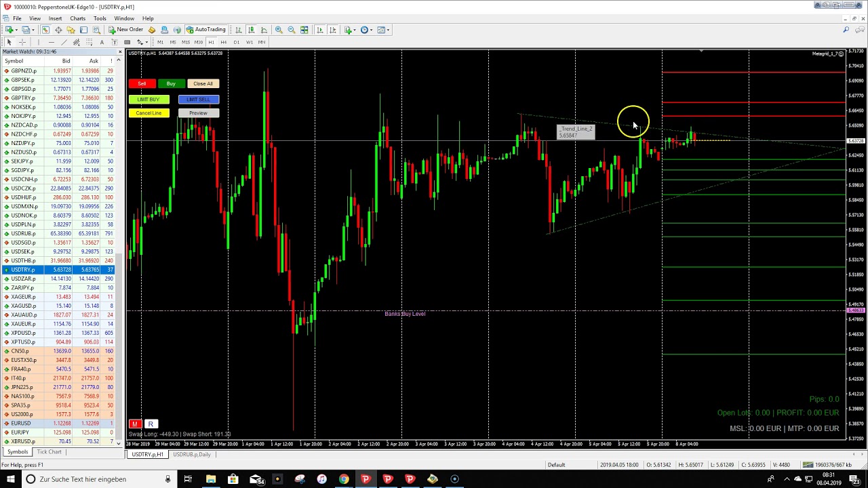Open the Tools menu
The width and height of the screenshot is (868, 488).
[100, 18]
